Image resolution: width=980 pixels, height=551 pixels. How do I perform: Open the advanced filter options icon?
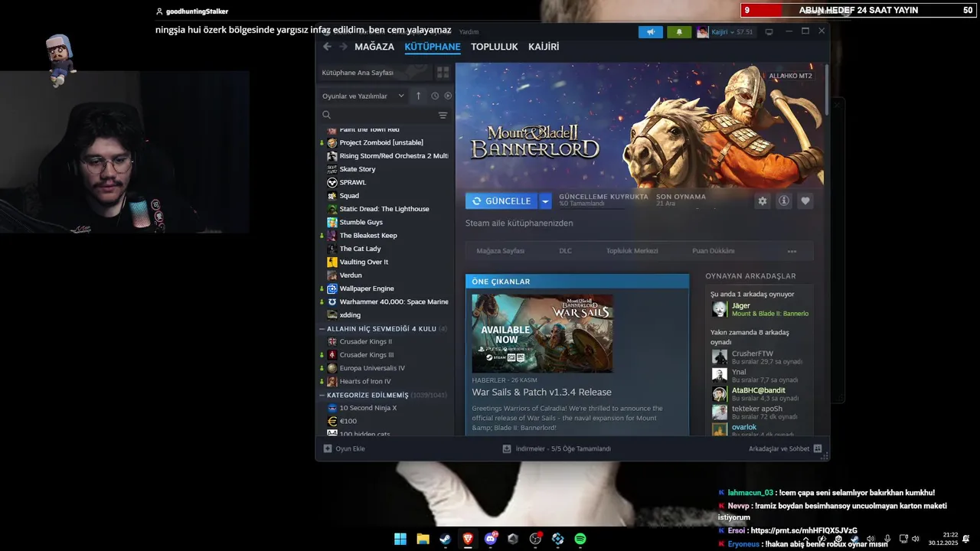click(x=443, y=115)
